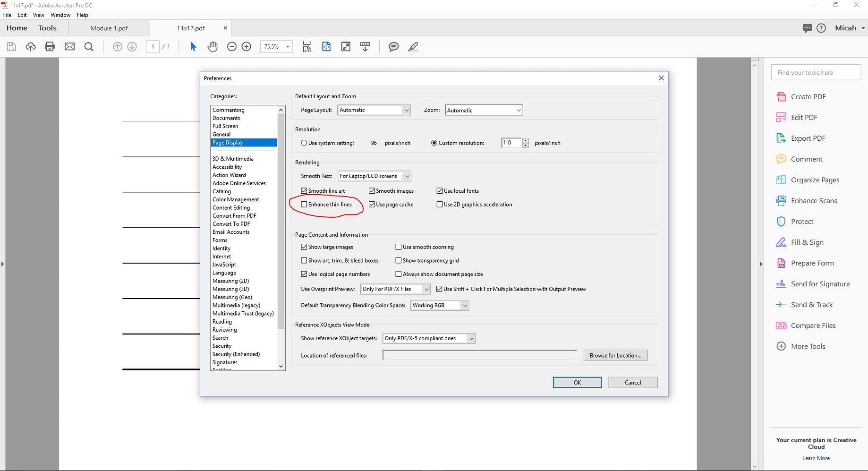This screenshot has height=471, width=868.
Task: Click the read mode keyboard icon
Action: coord(365,47)
